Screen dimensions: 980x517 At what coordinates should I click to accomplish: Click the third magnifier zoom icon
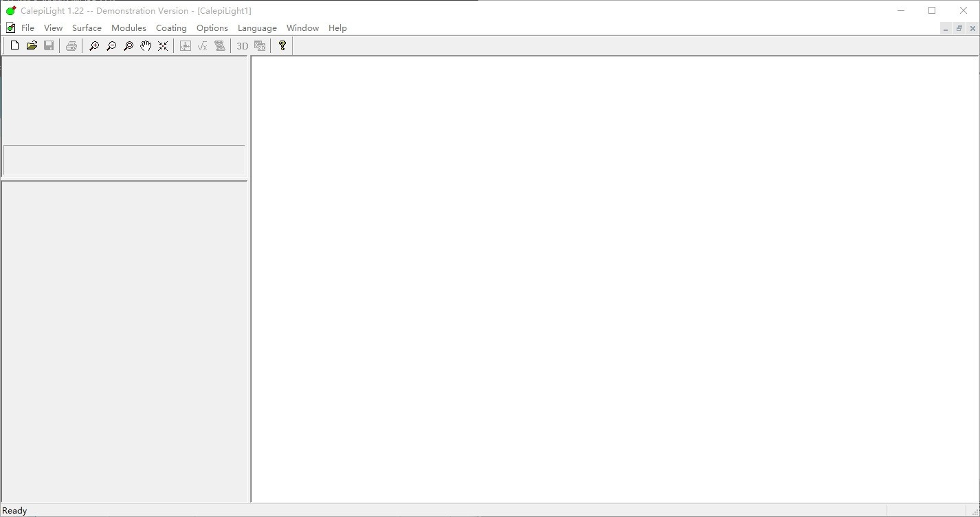tap(129, 46)
